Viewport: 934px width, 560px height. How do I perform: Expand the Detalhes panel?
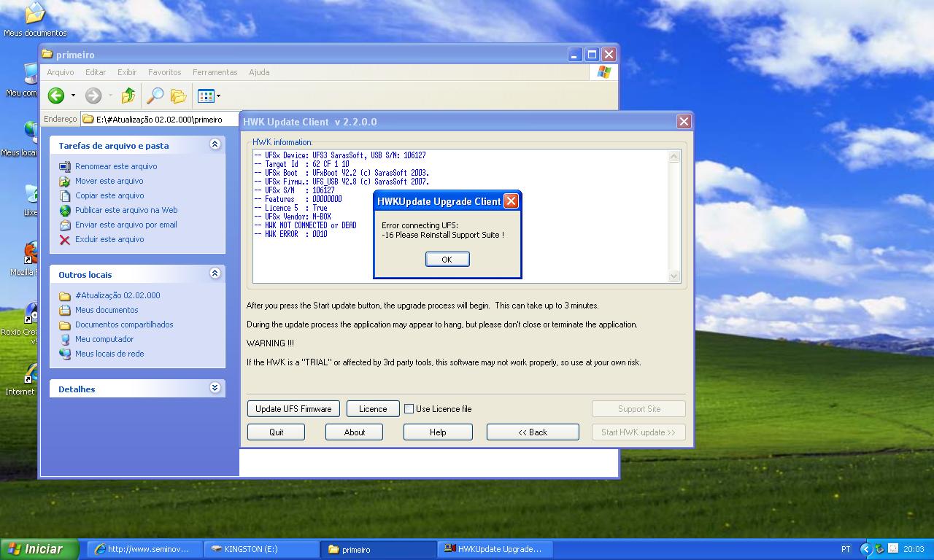pyautogui.click(x=215, y=388)
